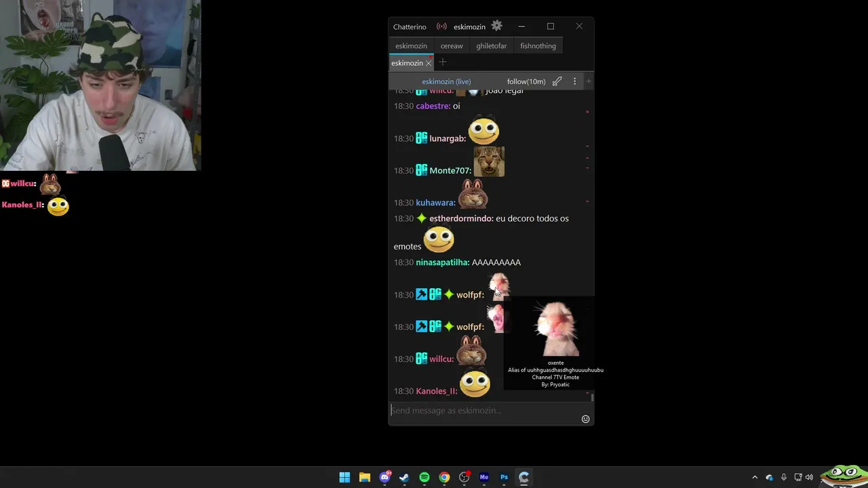Click the Chatterino taskbar icon
Screen dimensions: 868x488
pos(524,477)
